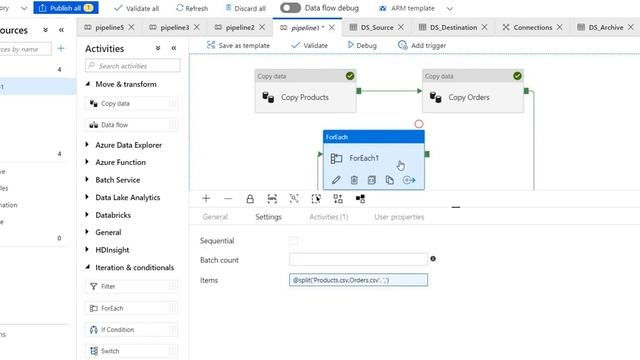Select the Switch activity
Screen dimensions: 640x360
point(131,351)
